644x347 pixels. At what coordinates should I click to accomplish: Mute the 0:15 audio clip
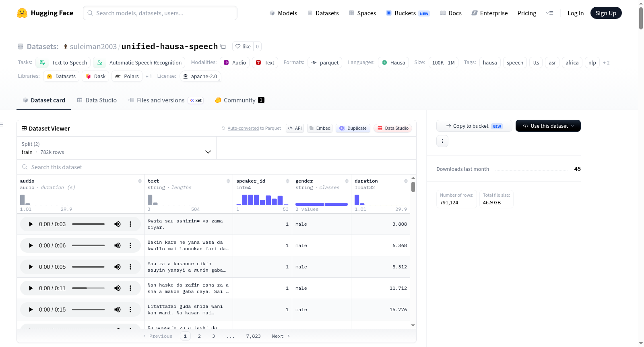(x=118, y=310)
